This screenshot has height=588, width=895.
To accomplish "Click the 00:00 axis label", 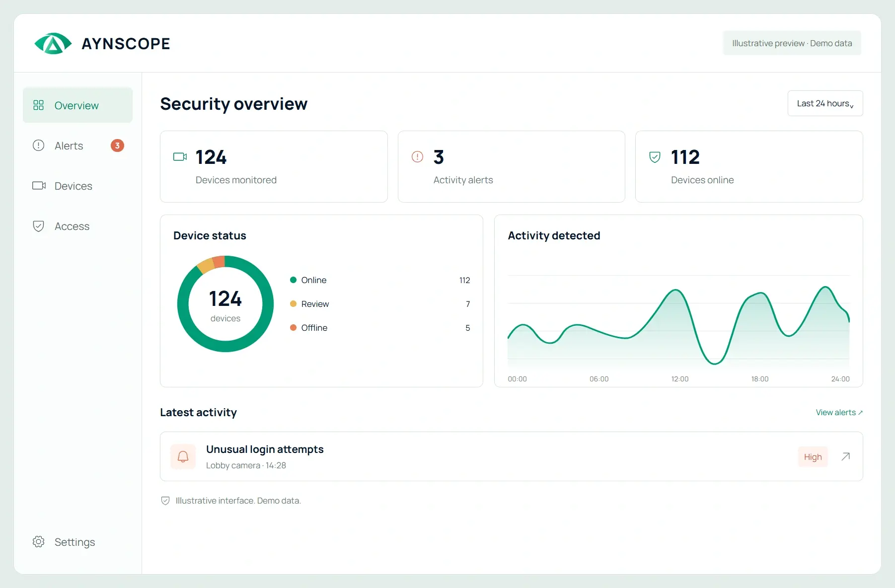I will pyautogui.click(x=517, y=379).
